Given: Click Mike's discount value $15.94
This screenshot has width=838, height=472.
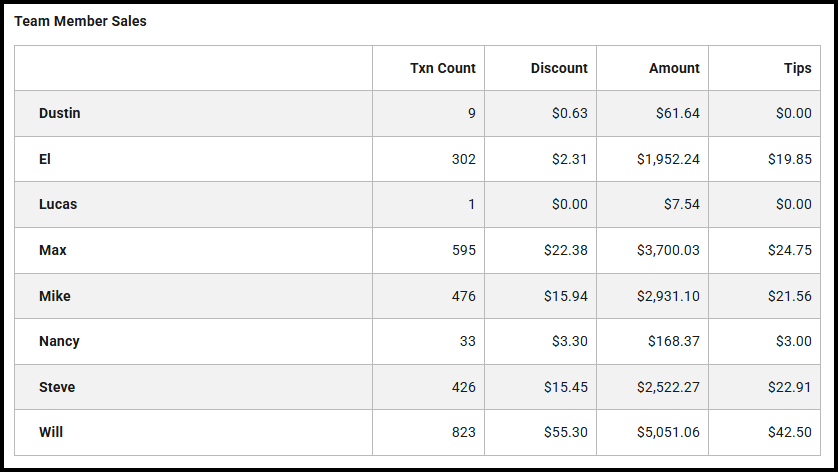Looking at the screenshot, I should pos(569,296).
